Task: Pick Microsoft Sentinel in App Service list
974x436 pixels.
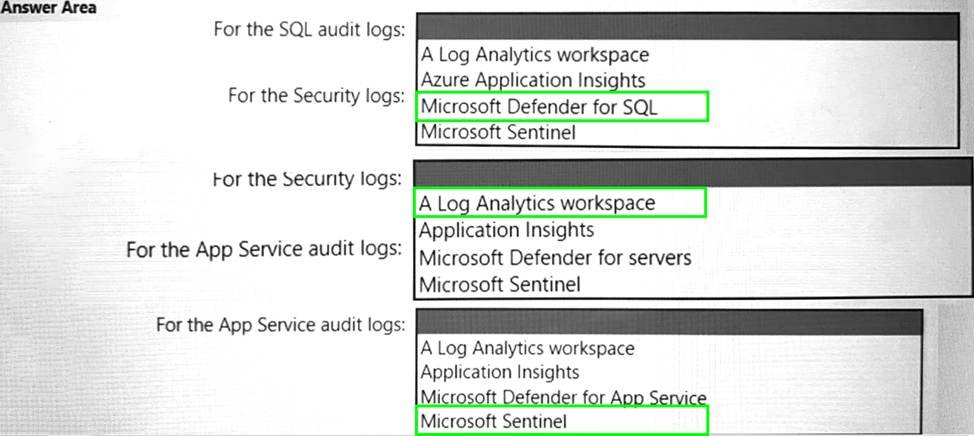Action: point(494,421)
